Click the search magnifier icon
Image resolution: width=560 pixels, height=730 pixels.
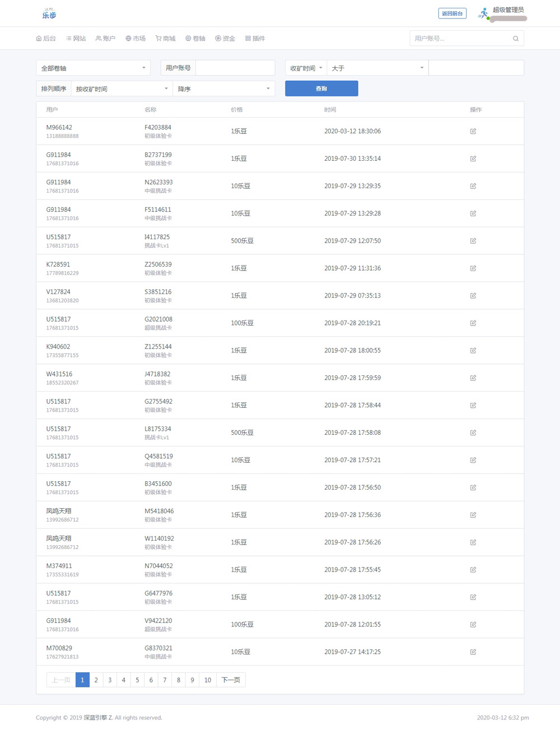point(515,39)
